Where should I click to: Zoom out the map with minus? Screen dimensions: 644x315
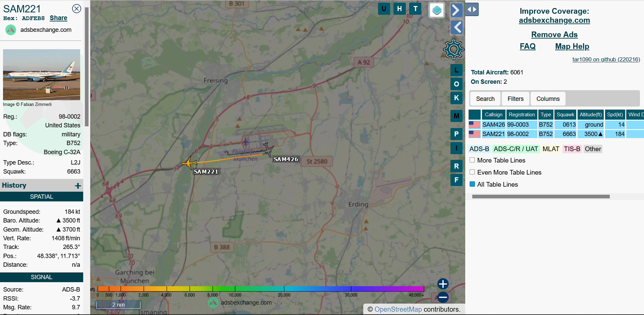(443, 297)
